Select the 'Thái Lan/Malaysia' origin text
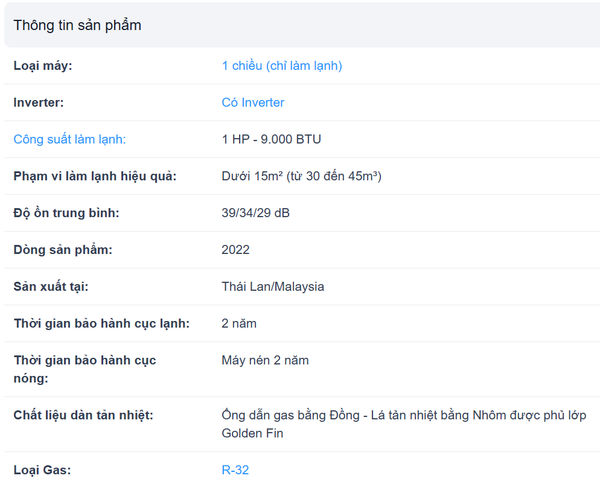The width and height of the screenshot is (600, 482). pos(273,287)
